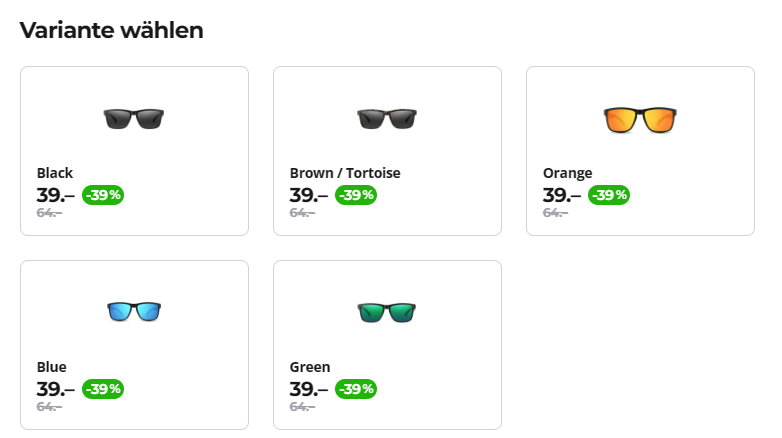Viewport: 782px width, 438px height.
Task: Click the 39.– price of Black variant
Action: tap(56, 195)
